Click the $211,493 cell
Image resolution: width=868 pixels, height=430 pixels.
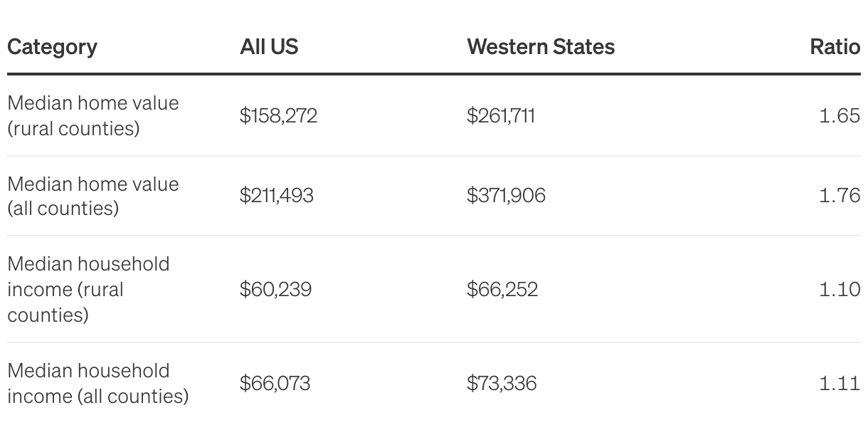276,196
